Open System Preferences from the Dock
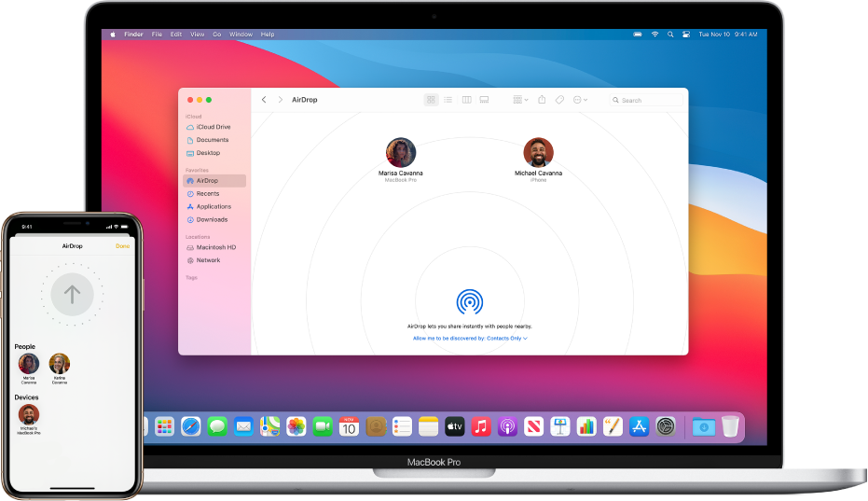868x501 pixels. point(666,426)
